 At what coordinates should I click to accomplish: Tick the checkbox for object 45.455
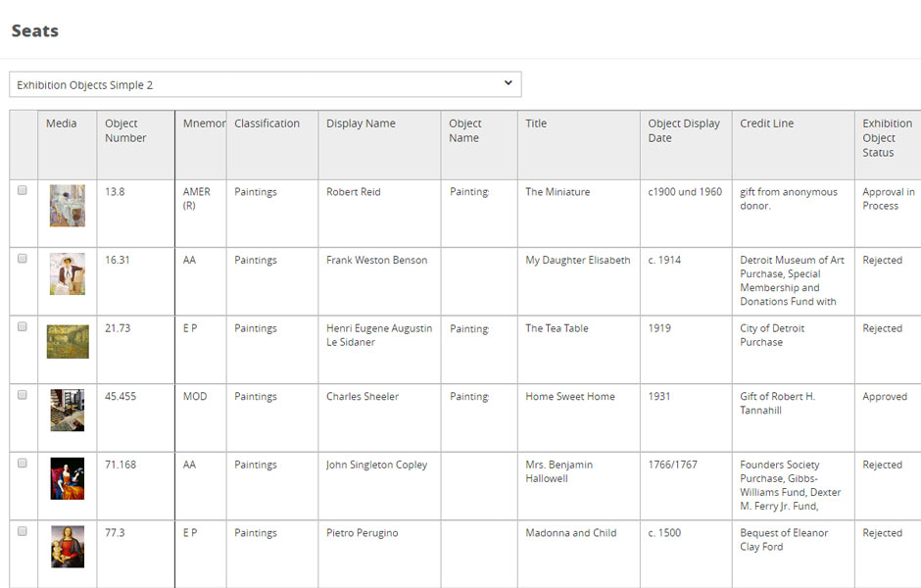pos(23,396)
